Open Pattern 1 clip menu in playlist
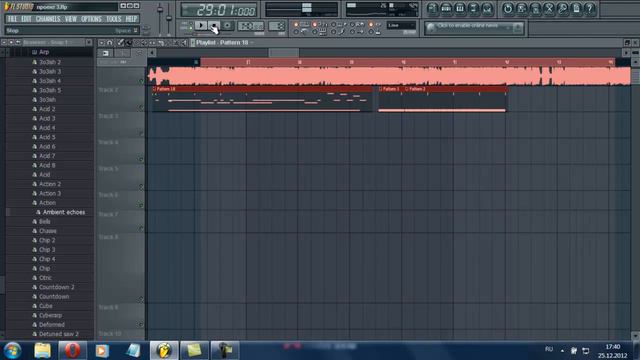 (381, 89)
